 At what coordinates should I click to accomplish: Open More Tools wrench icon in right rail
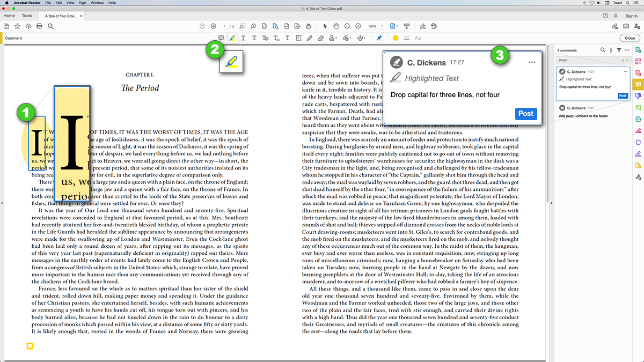click(x=638, y=177)
